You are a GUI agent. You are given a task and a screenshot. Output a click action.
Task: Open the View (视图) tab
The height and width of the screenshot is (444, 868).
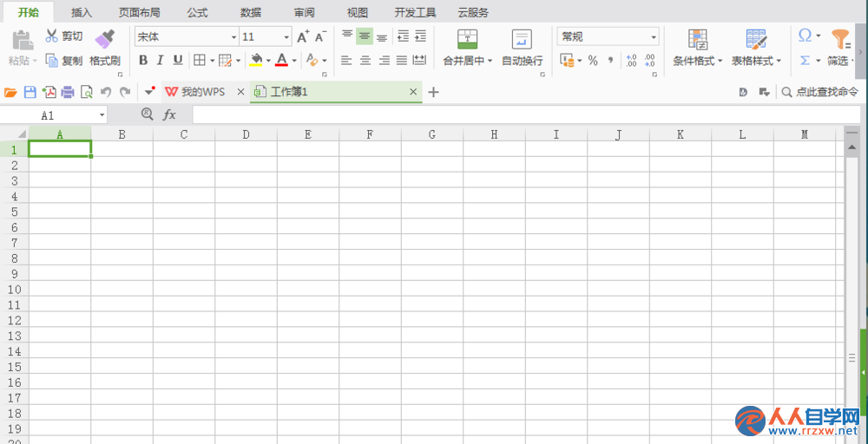click(x=357, y=13)
